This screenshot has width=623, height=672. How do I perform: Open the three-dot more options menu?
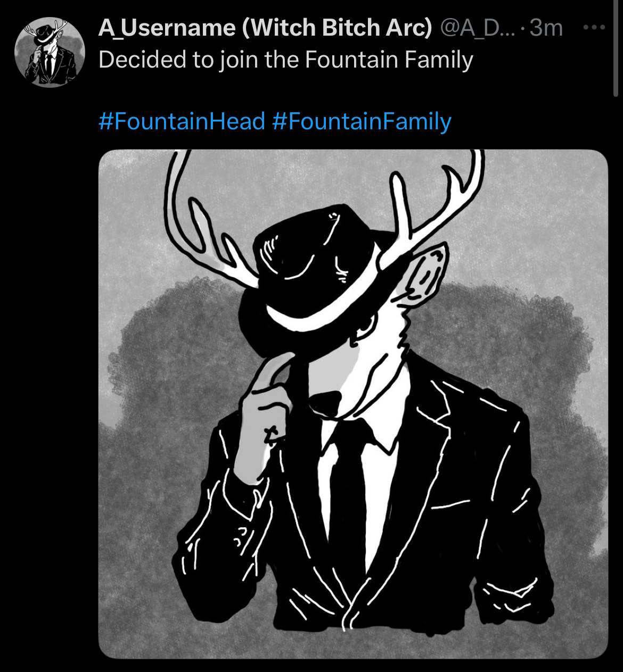(594, 27)
